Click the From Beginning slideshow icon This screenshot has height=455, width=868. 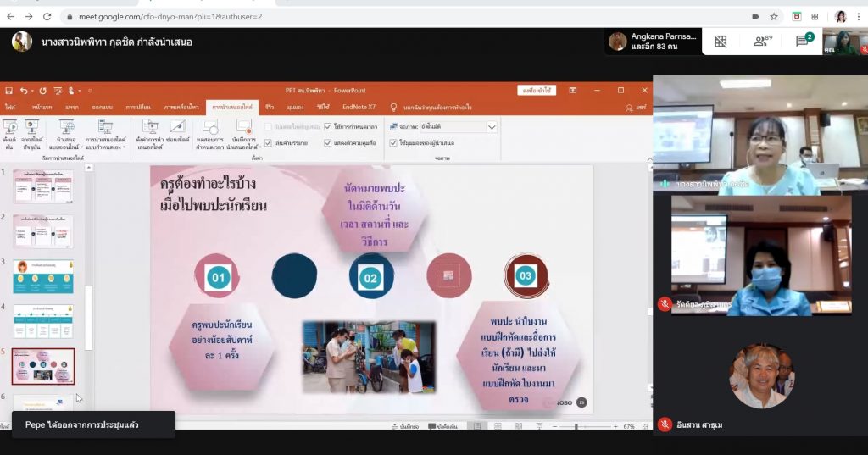[x=10, y=130]
